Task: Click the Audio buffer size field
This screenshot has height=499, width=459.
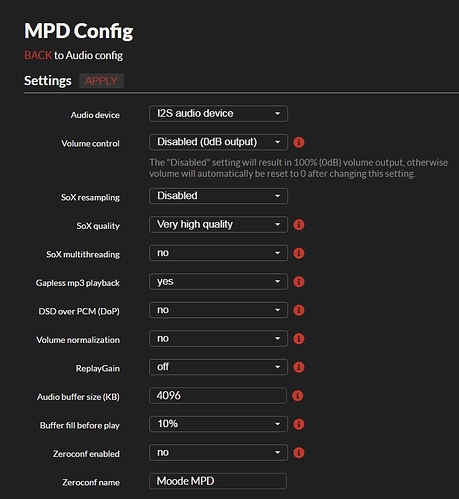Action: 218,396
